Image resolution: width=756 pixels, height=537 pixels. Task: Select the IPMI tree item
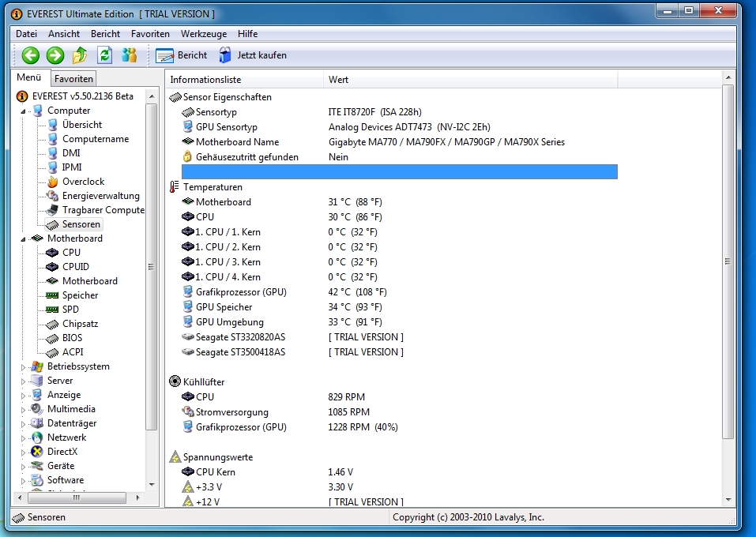71,167
